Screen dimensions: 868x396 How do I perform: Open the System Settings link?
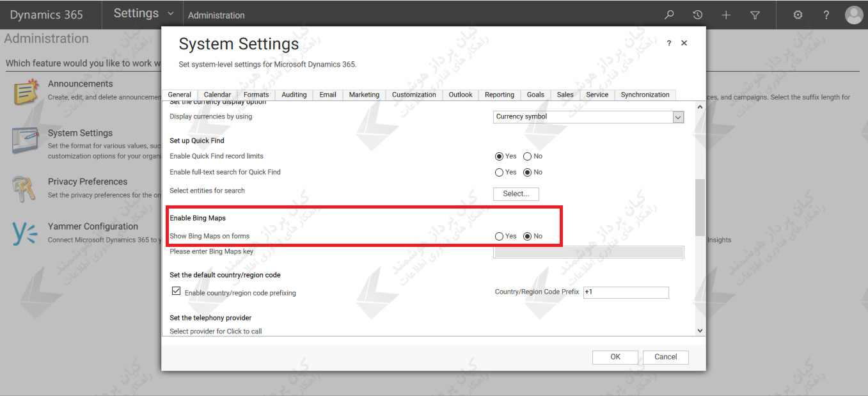[x=80, y=133]
